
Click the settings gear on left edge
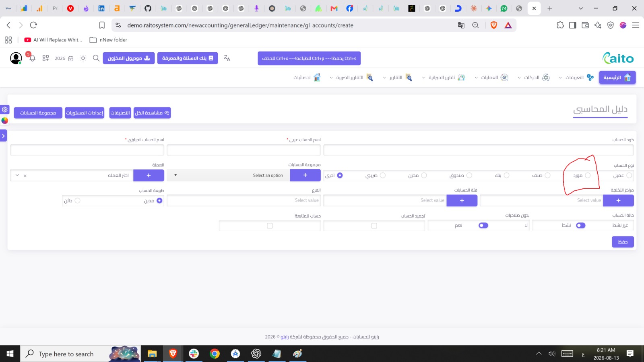point(5,109)
